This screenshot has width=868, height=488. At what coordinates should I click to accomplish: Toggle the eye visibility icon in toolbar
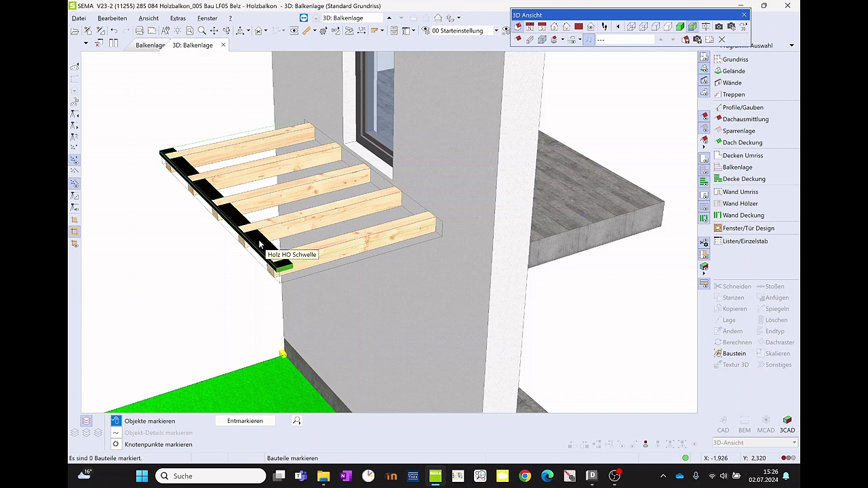pyautogui.click(x=294, y=30)
